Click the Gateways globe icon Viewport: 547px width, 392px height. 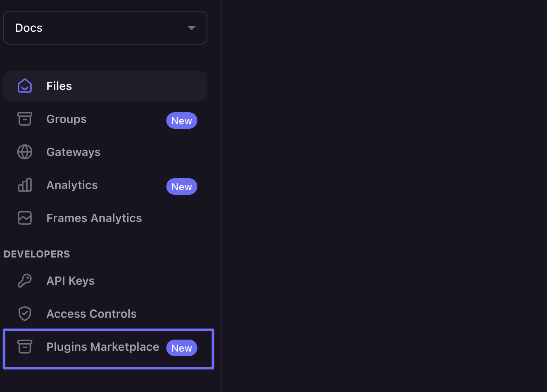pyautogui.click(x=25, y=152)
